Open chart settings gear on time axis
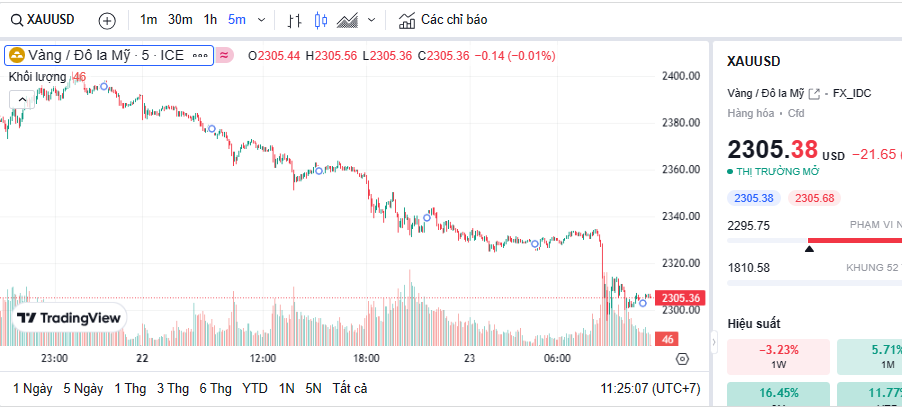 pos(682,359)
